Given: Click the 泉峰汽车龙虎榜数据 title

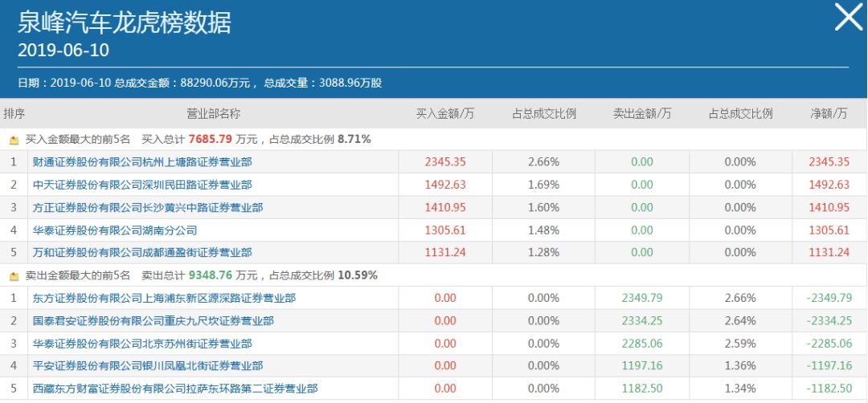Looking at the screenshot, I should (124, 22).
